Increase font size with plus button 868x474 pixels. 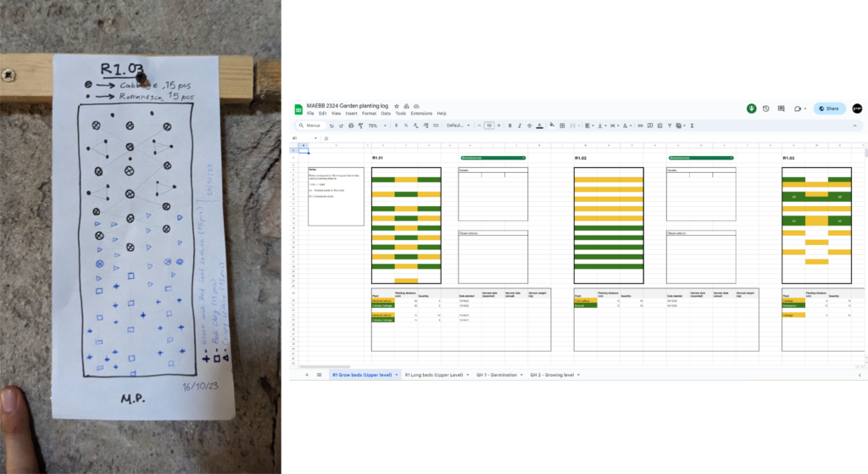pyautogui.click(x=498, y=125)
